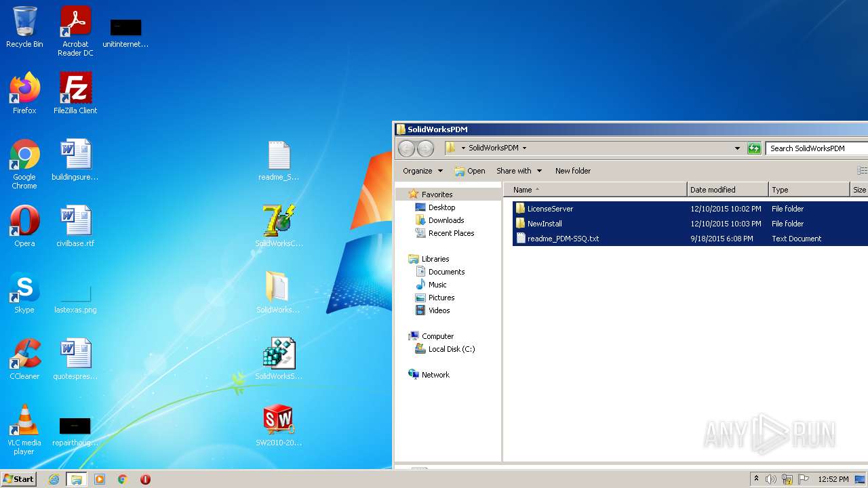The image size is (868, 488).
Task: Open the Share with dropdown
Action: click(519, 171)
